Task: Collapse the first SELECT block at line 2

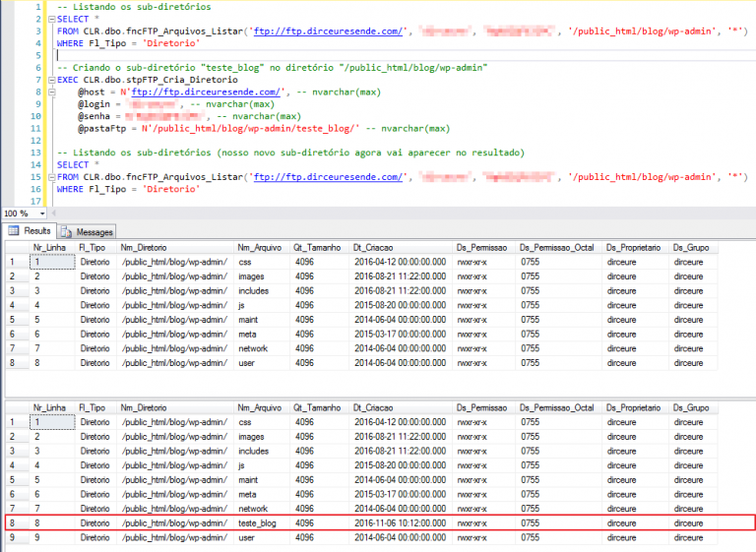Action: [50, 19]
